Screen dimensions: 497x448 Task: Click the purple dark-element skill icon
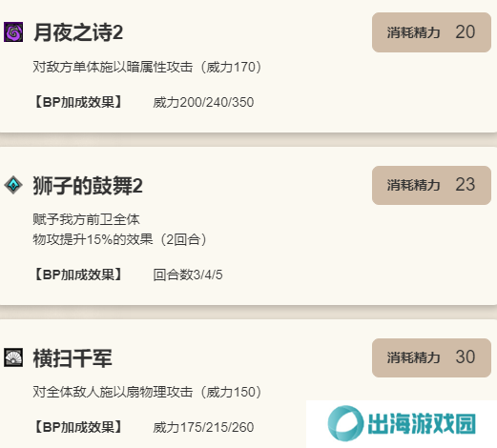coord(13,32)
